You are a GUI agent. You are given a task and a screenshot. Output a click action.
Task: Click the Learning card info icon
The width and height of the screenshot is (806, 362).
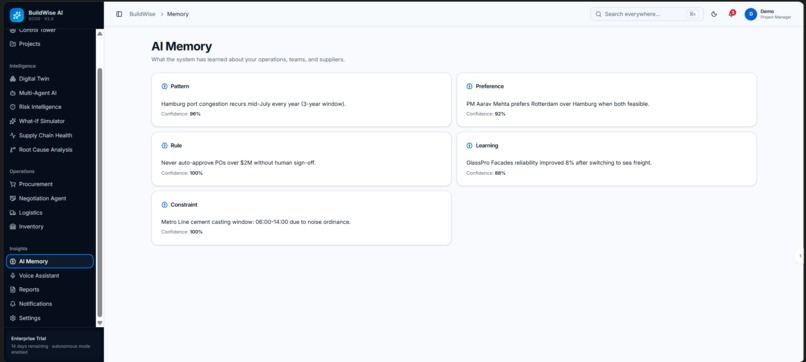[x=469, y=146]
